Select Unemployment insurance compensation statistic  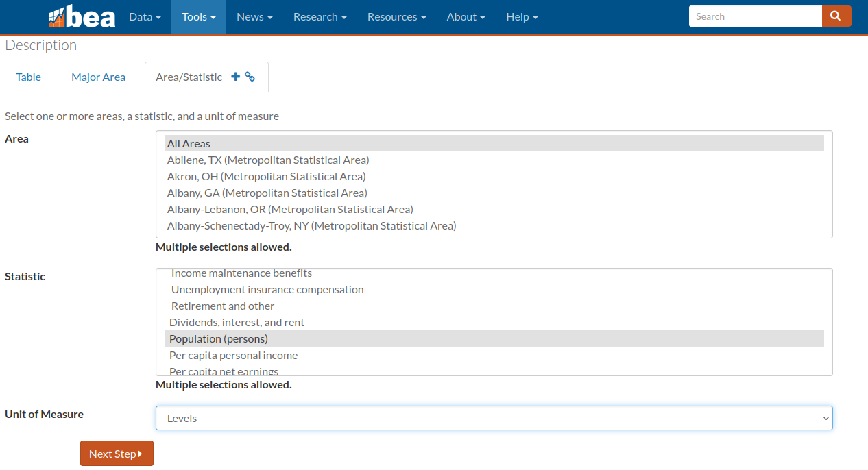tap(267, 289)
